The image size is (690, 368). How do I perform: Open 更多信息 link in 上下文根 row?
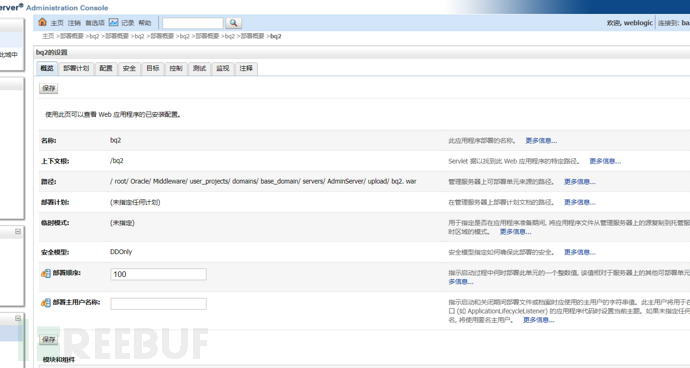[605, 161]
